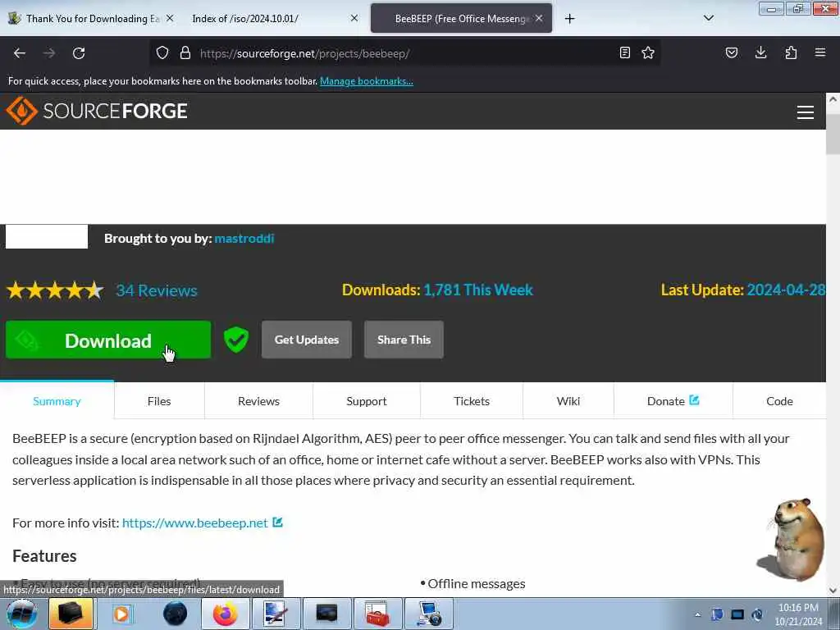Screen dimensions: 840x630
Task: Open the tracking protection shield icon
Action: pyautogui.click(x=162, y=52)
